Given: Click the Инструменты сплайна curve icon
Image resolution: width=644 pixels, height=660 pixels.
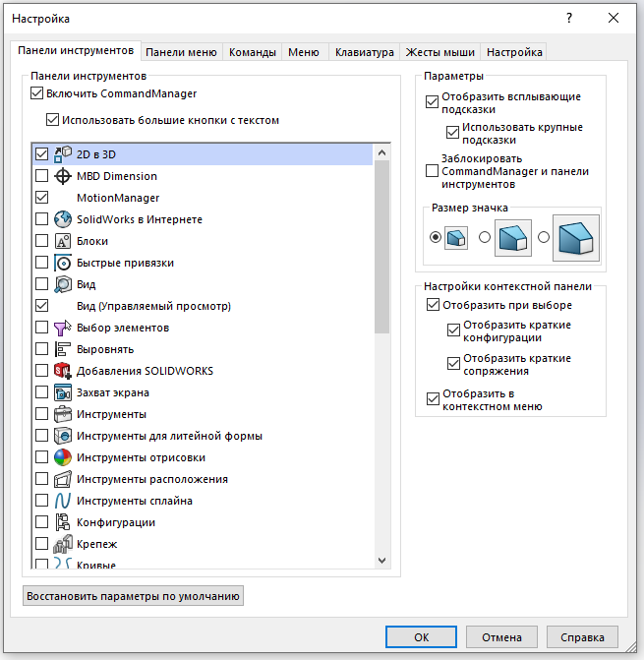Looking at the screenshot, I should [x=63, y=501].
